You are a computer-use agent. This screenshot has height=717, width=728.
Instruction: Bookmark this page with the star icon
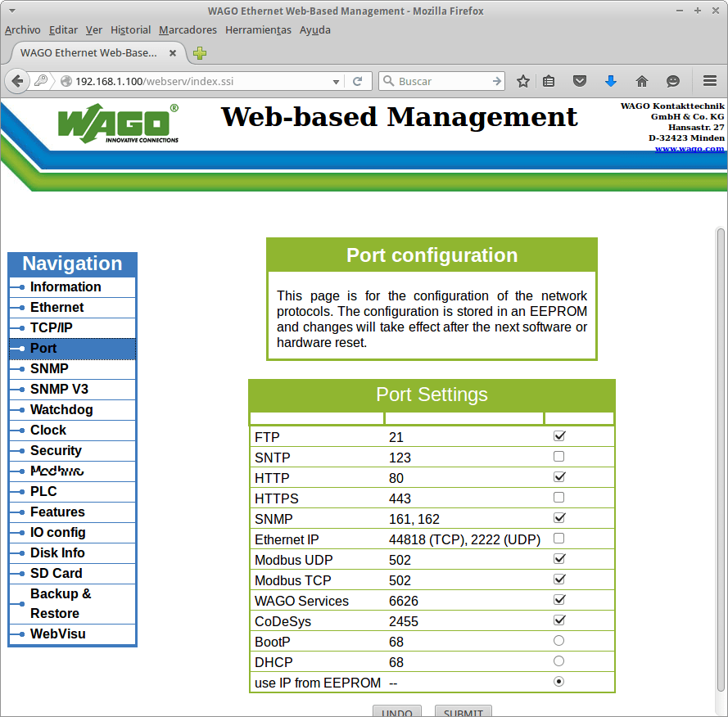coord(521,81)
